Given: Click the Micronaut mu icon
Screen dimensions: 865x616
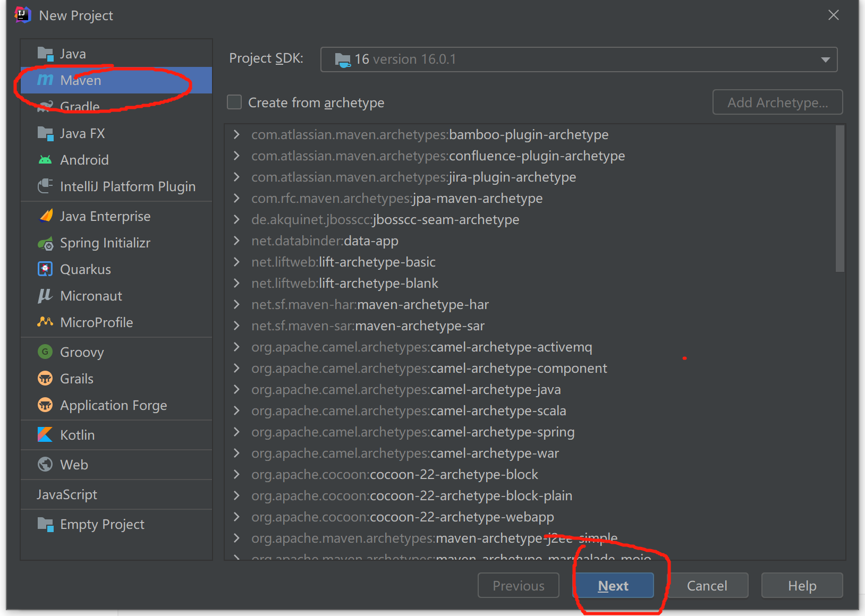Looking at the screenshot, I should coord(46,296).
